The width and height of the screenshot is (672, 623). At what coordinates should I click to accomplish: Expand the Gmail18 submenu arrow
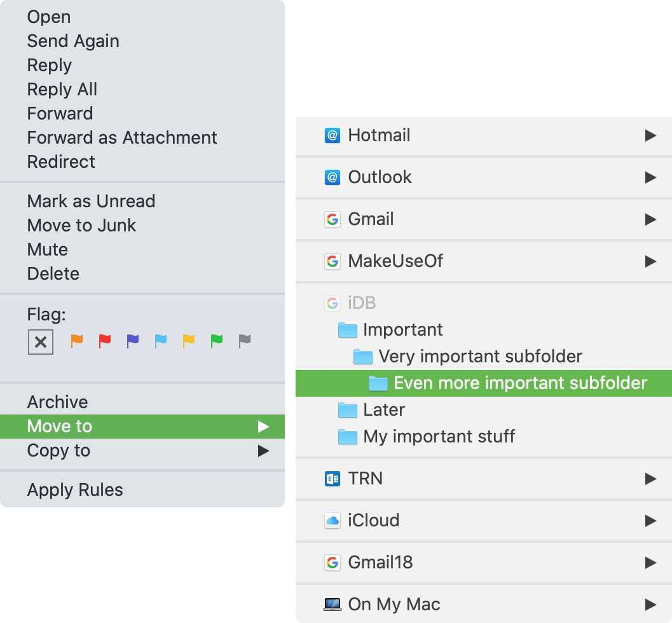point(650,563)
